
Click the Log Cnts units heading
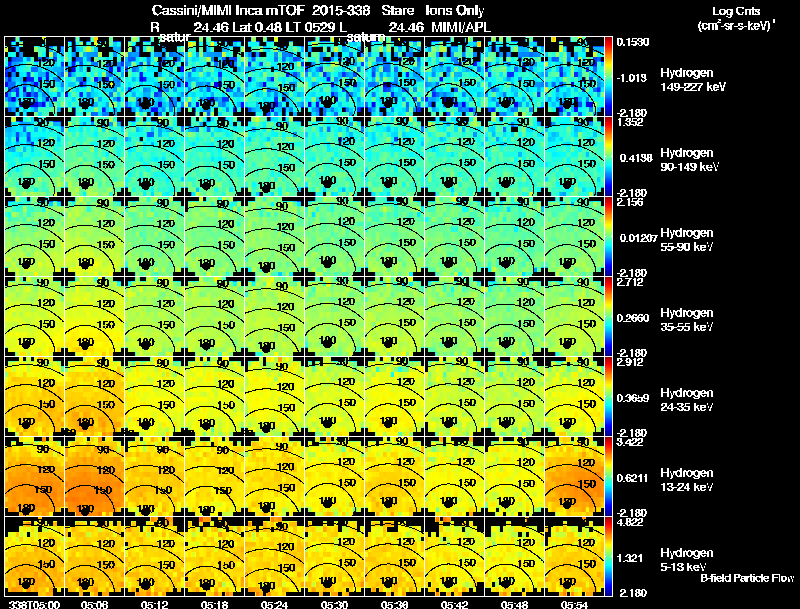tap(736, 18)
